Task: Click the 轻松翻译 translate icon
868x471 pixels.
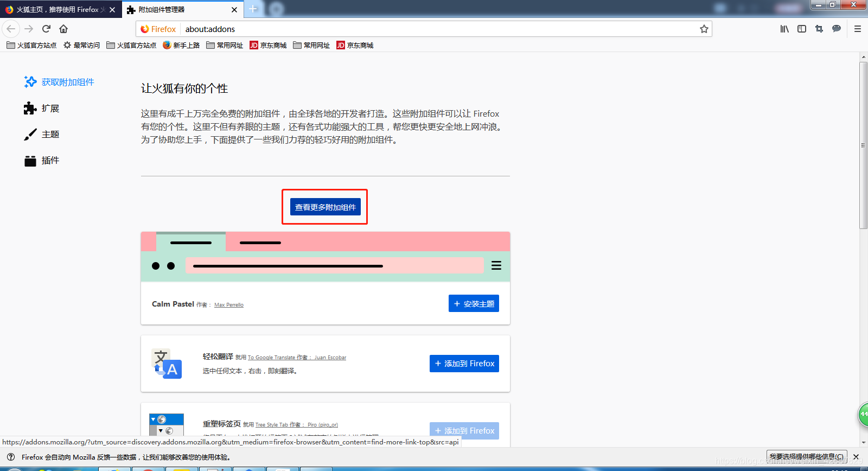Action: pyautogui.click(x=167, y=363)
